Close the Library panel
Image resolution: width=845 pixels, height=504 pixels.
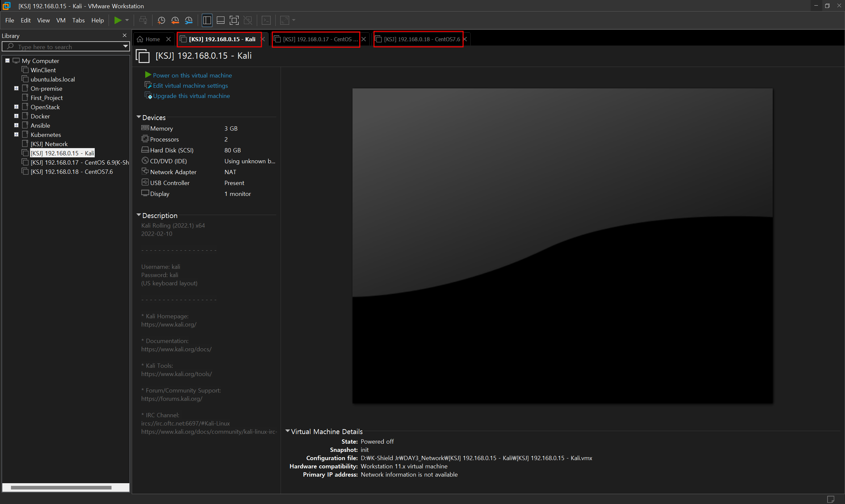pos(124,35)
